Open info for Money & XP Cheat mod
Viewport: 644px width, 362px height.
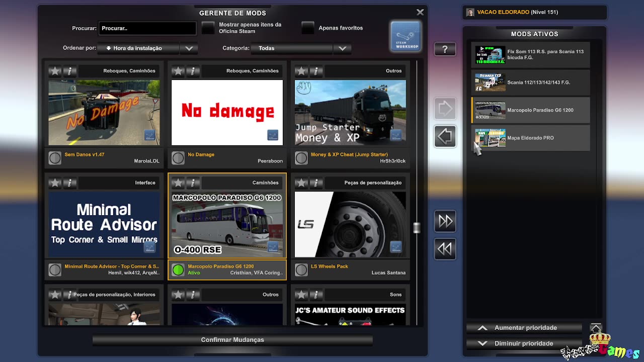[x=316, y=71]
